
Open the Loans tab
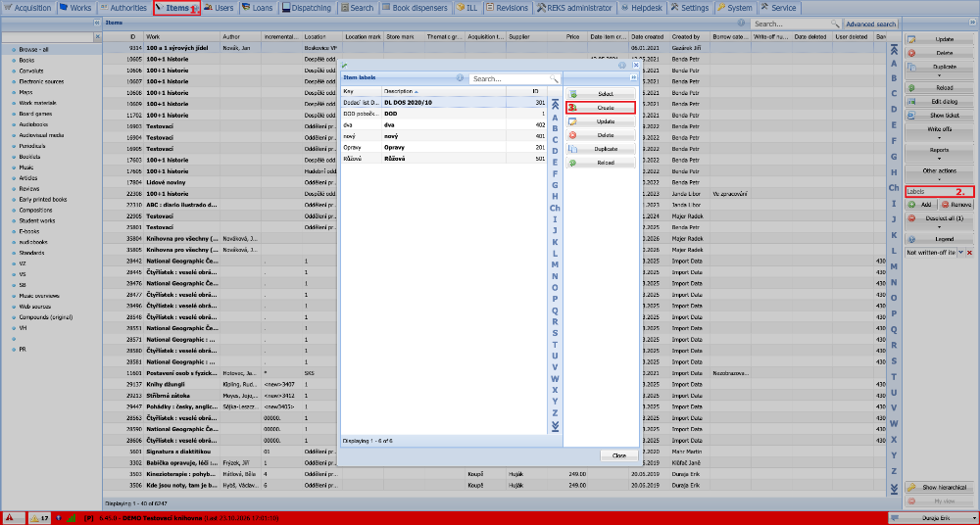coord(257,8)
